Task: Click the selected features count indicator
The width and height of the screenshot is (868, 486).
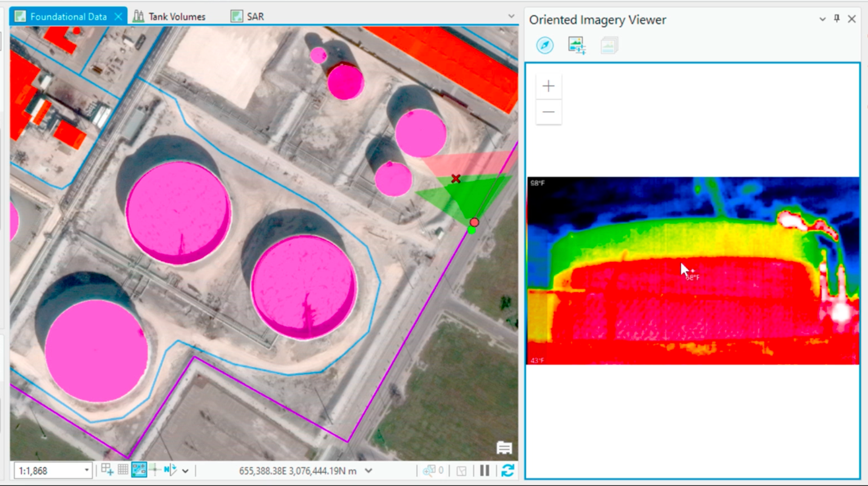Action: [x=433, y=470]
